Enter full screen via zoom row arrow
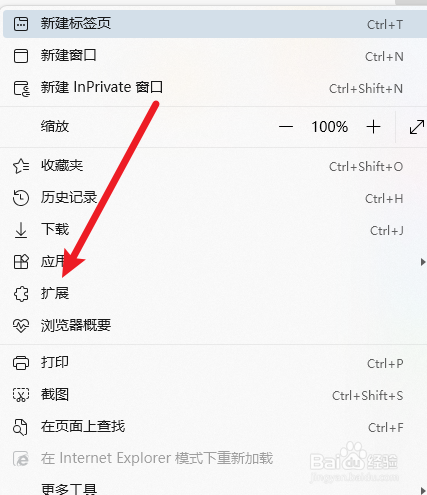Image resolution: width=427 pixels, height=495 pixels. [417, 127]
